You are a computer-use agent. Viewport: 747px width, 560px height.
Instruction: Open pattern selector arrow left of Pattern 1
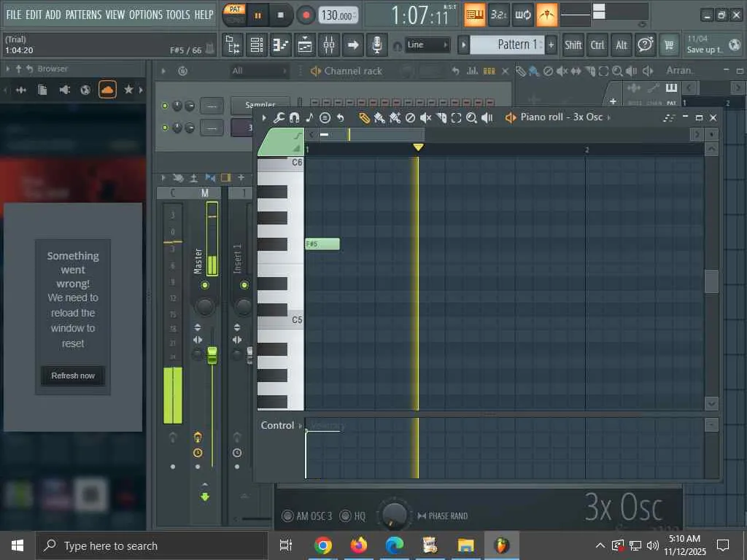tap(463, 45)
